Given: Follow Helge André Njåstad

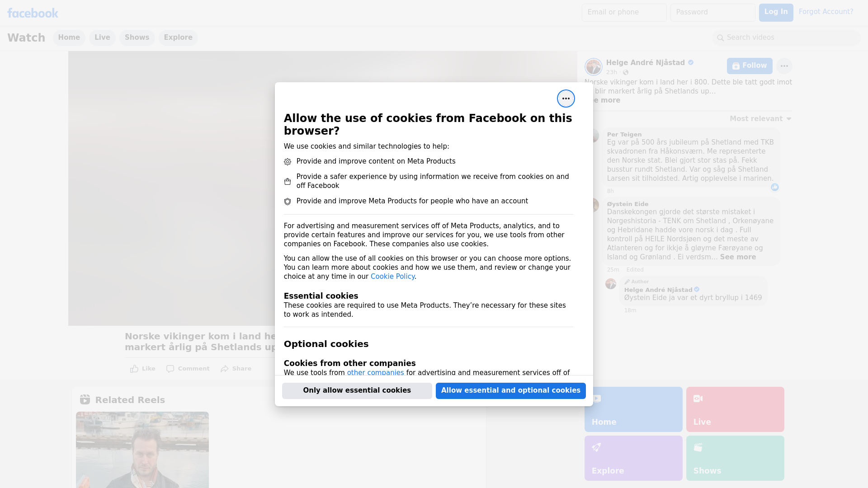Looking at the screenshot, I should [x=749, y=66].
